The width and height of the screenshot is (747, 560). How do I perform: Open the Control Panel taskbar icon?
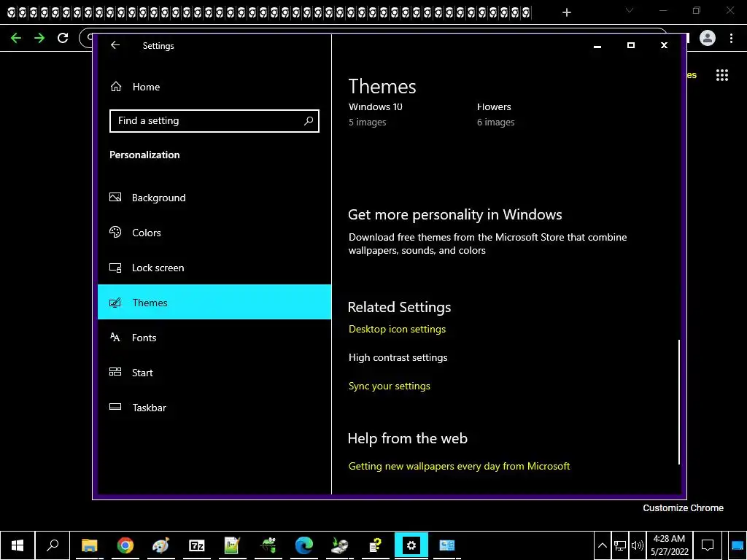coord(447,545)
